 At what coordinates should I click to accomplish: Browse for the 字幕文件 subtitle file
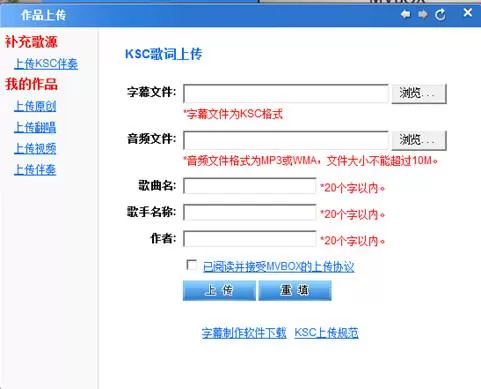click(419, 94)
